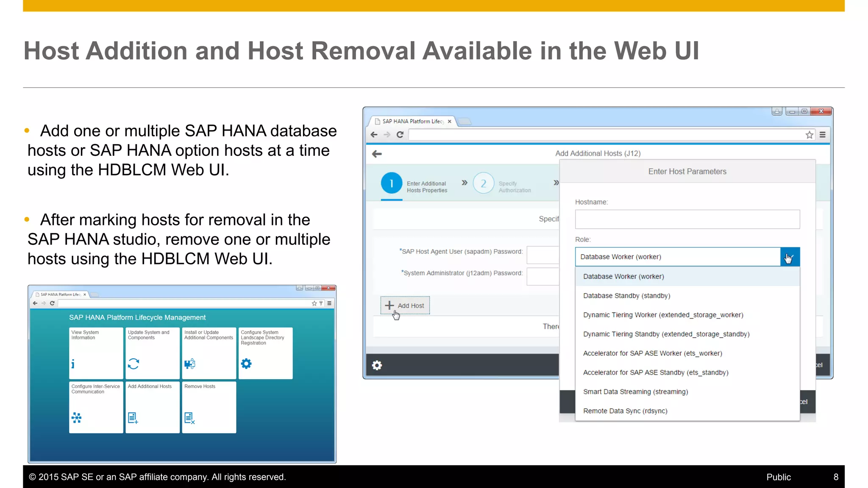
Task: Click back arrow in Lifecycle Management browser
Action: click(x=35, y=303)
